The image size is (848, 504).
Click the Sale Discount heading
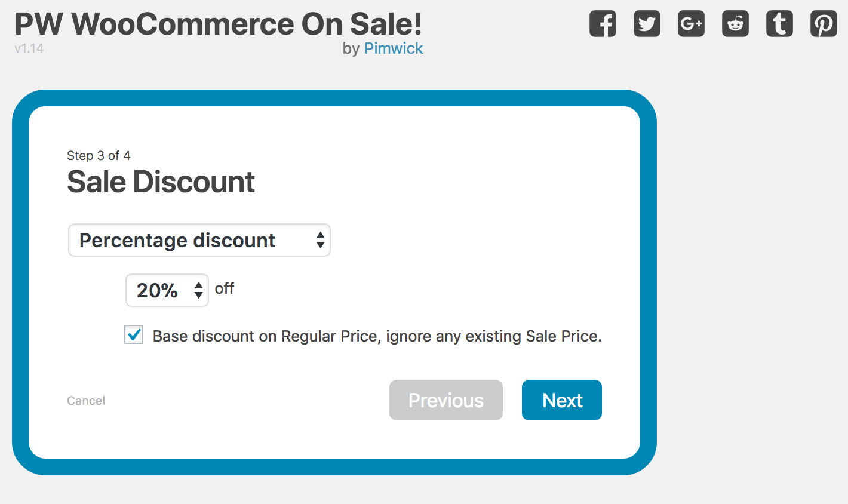point(161,182)
